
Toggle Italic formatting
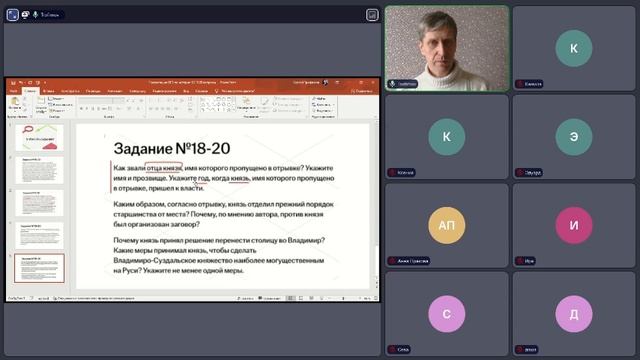[x=87, y=109]
